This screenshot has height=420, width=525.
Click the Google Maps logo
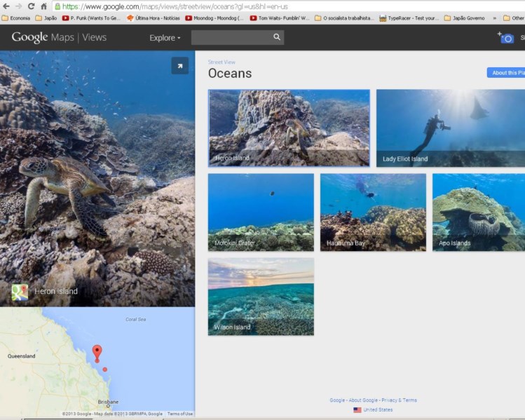[x=43, y=37]
